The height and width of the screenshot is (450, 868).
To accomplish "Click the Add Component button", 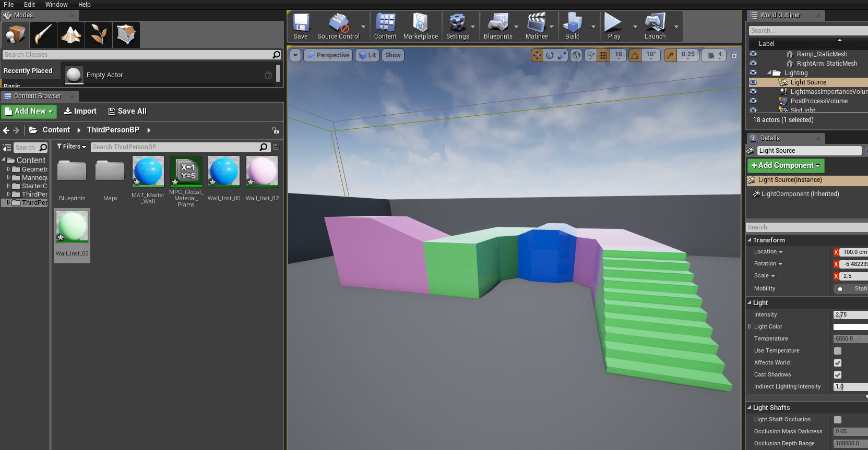I will tap(786, 165).
